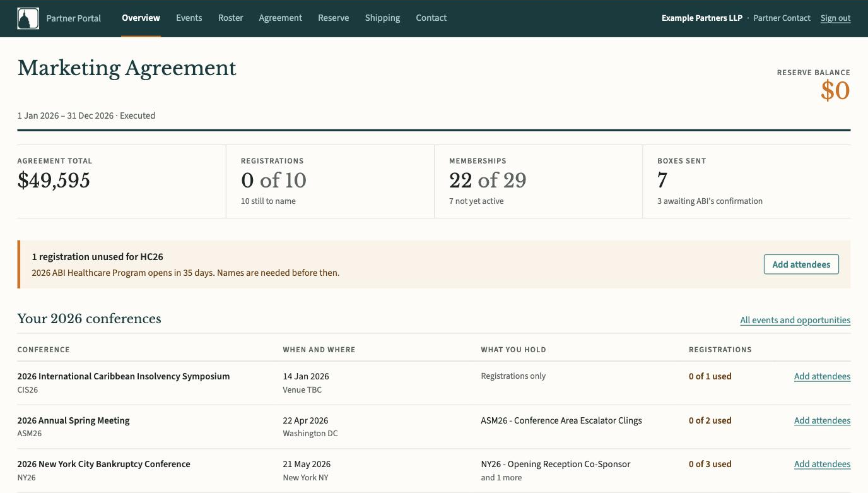Click the $49,595 agreement total
This screenshot has height=493, width=868.
54,181
